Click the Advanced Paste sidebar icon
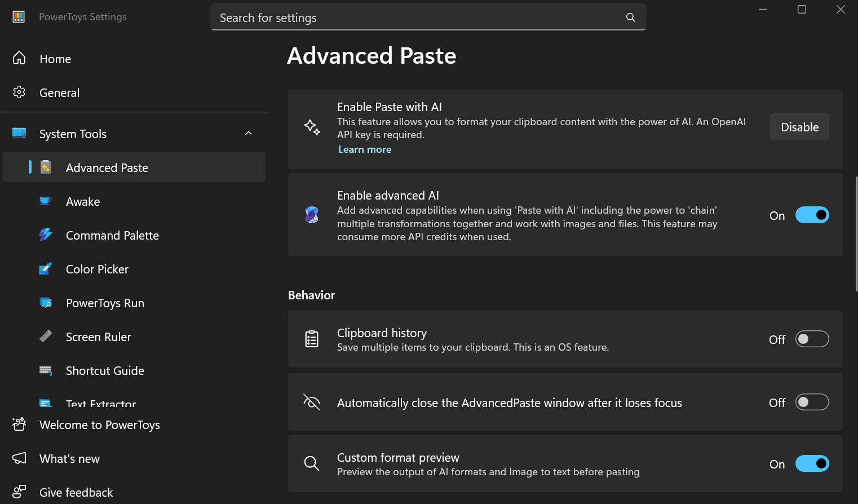 point(46,167)
